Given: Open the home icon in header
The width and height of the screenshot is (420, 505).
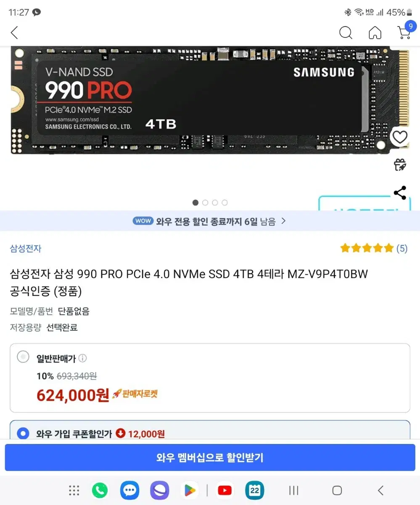Looking at the screenshot, I should [375, 32].
